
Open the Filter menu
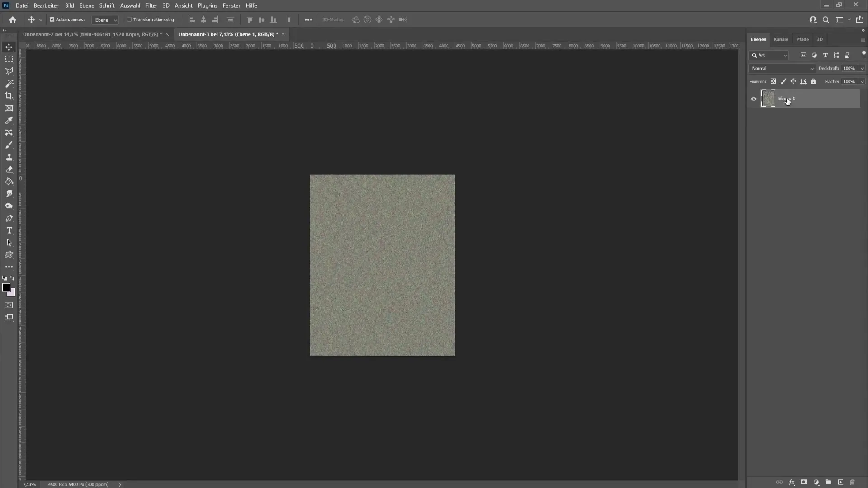coord(151,5)
